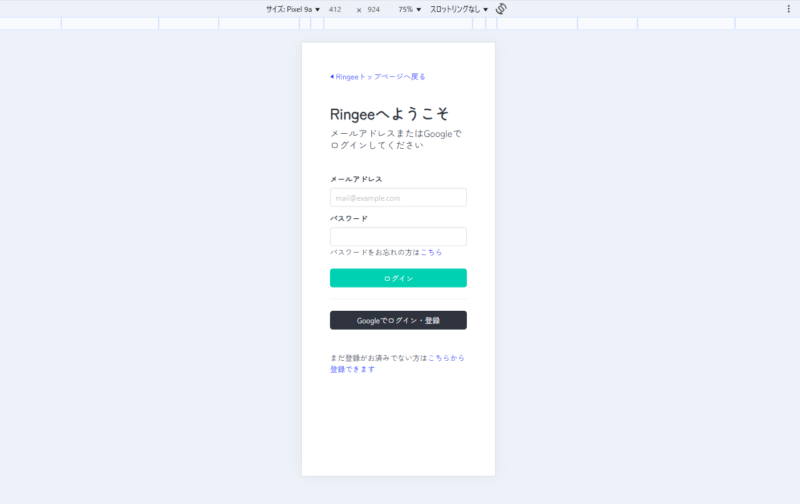Screen dimensions: 800x504
Task: Click the back arrow before Ringeeトップページへ戻る
Action: coord(332,77)
